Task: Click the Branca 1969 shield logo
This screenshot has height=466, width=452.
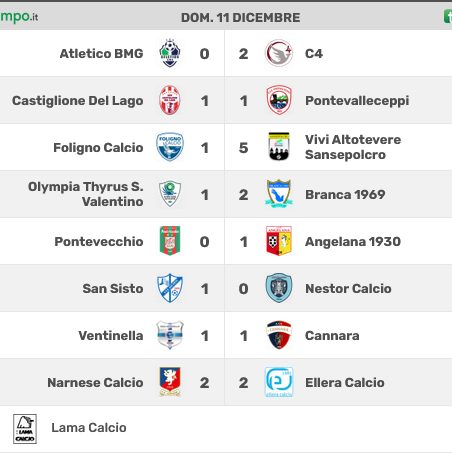Action: [x=279, y=194]
